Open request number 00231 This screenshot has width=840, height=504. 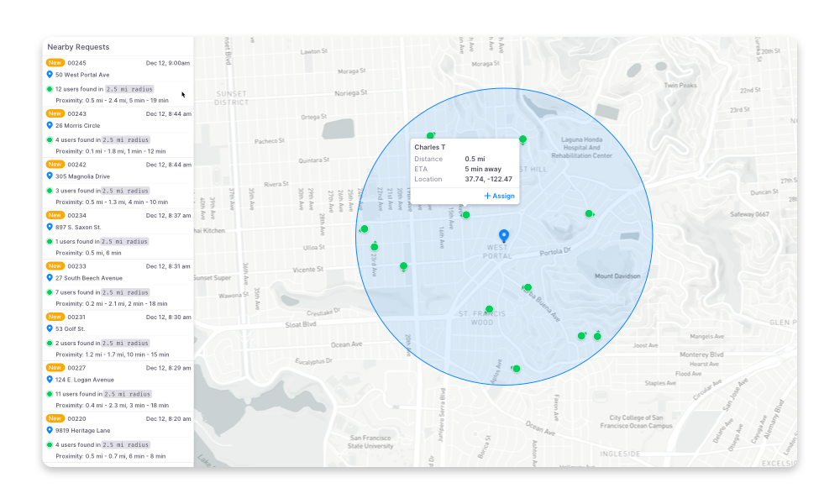click(x=76, y=317)
